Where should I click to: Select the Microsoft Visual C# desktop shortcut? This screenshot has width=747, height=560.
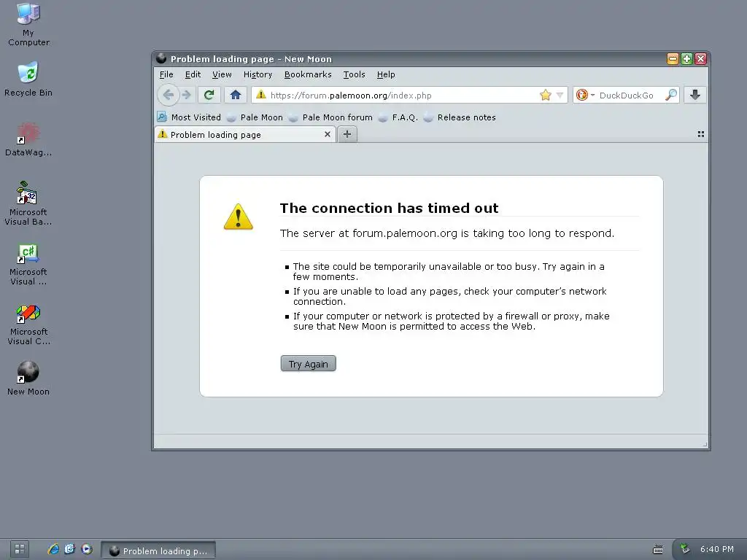[x=28, y=264]
